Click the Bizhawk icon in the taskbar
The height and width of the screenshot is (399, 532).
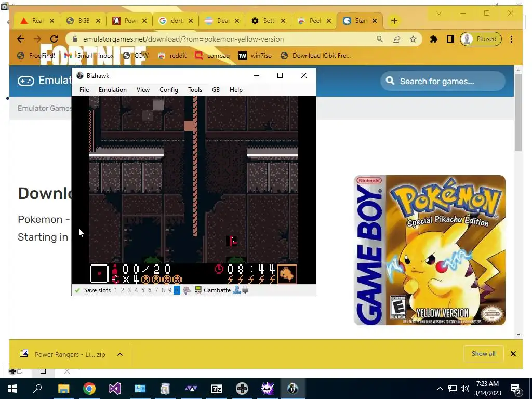(293, 389)
